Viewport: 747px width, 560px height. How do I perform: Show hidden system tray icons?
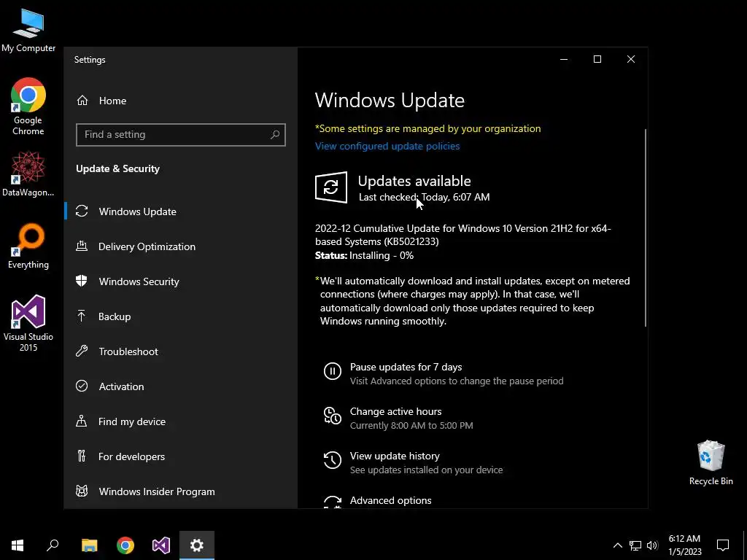pos(617,545)
